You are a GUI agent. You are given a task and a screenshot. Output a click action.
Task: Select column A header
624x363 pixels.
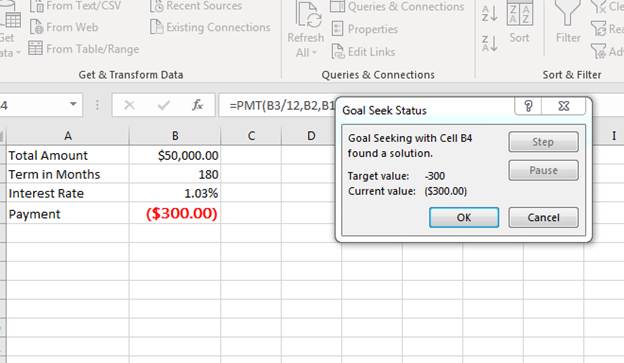coord(68,136)
